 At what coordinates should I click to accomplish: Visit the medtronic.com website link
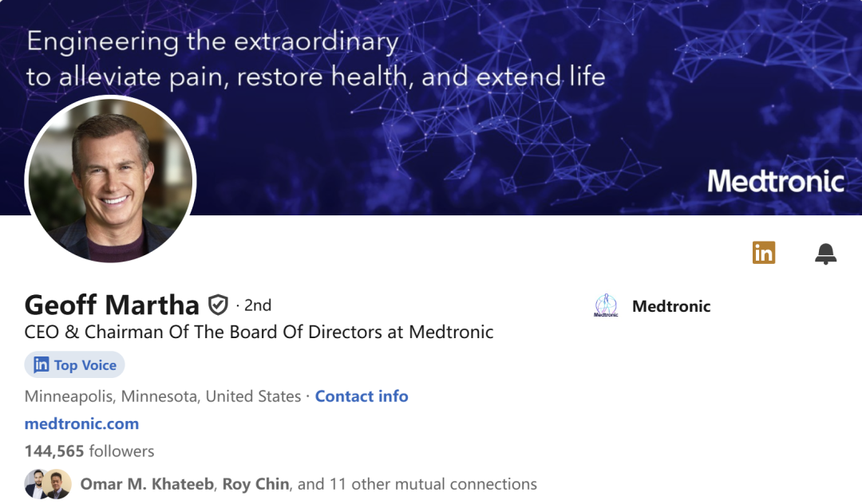click(x=81, y=423)
